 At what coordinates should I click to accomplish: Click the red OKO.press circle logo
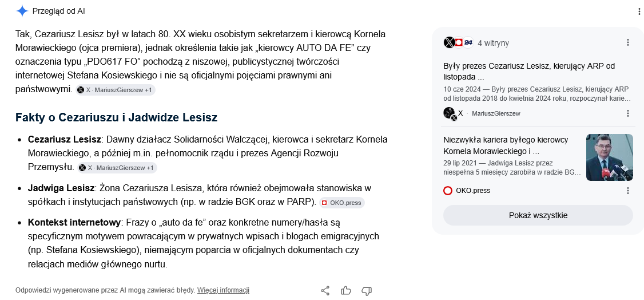click(448, 191)
